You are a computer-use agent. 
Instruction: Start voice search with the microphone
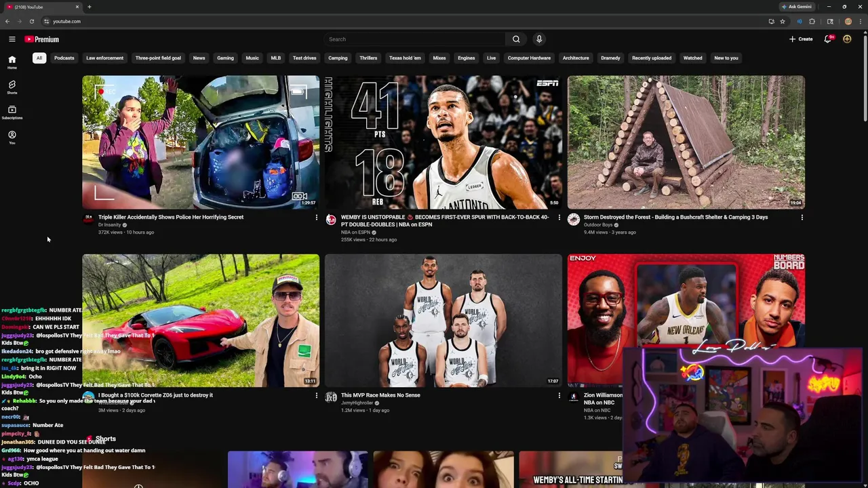click(x=539, y=39)
